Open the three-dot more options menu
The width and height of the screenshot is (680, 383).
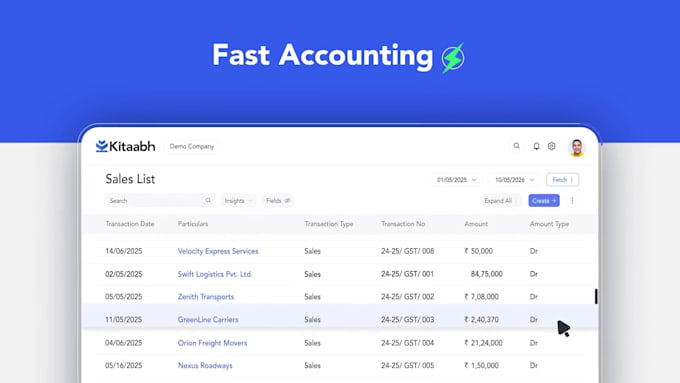[x=572, y=200]
